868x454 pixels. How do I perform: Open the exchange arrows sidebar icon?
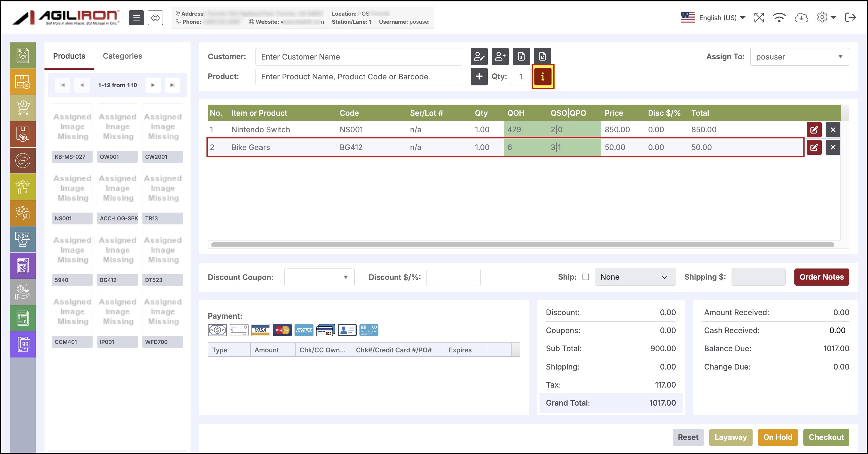coord(23,161)
